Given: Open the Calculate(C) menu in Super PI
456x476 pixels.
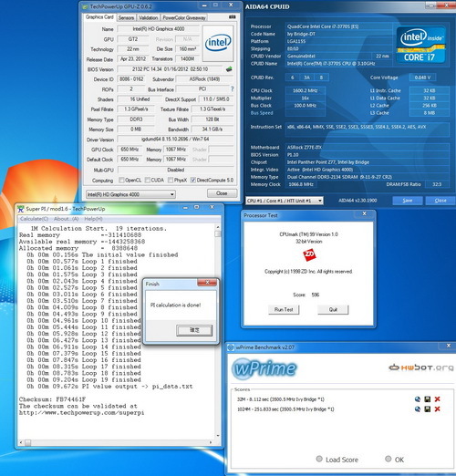Looking at the screenshot, I should [35, 219].
